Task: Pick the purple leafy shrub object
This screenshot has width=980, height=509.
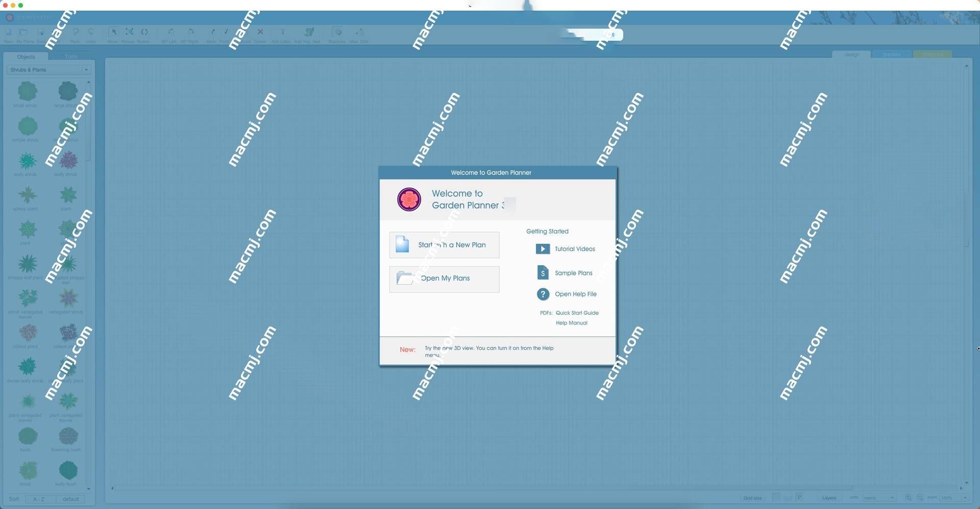Action: (68, 161)
